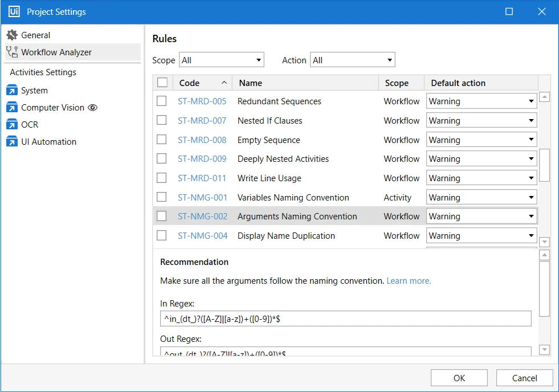Click Recommendation panel scroll-up arrow

click(x=544, y=255)
